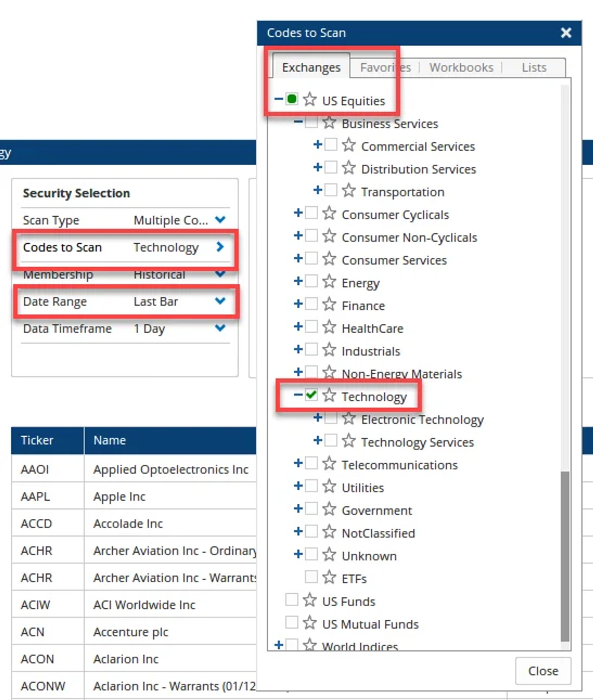Star the Consumer Cyclicals sector
593x700 pixels.
point(329,213)
